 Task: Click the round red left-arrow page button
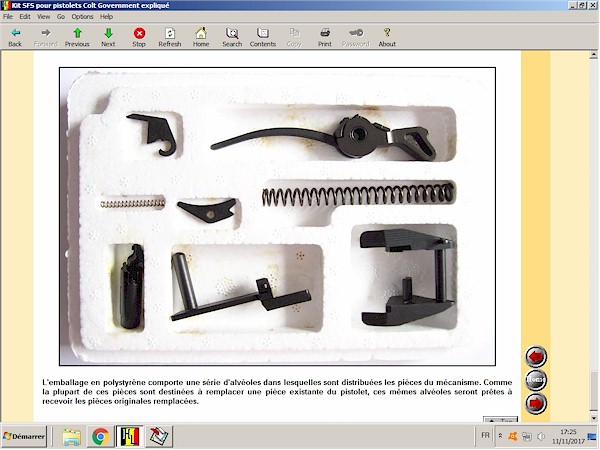pos(535,357)
